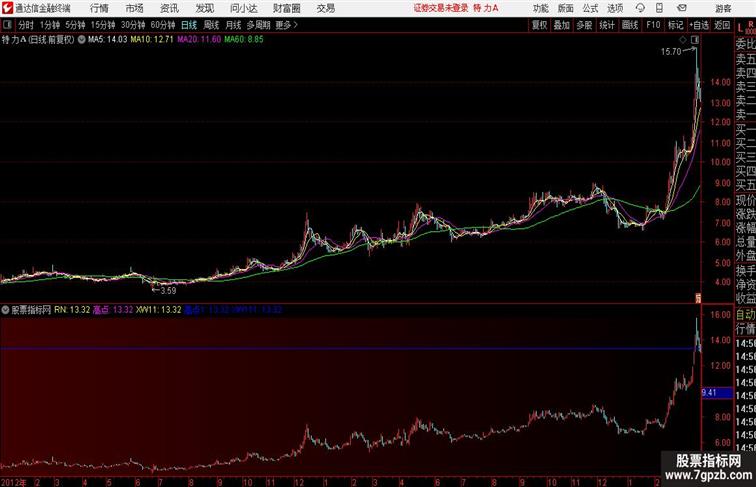Switch to the 60分钟 period
756x487 pixels.
click(163, 25)
